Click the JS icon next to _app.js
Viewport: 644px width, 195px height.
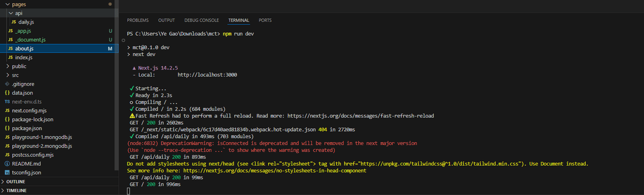point(11,31)
